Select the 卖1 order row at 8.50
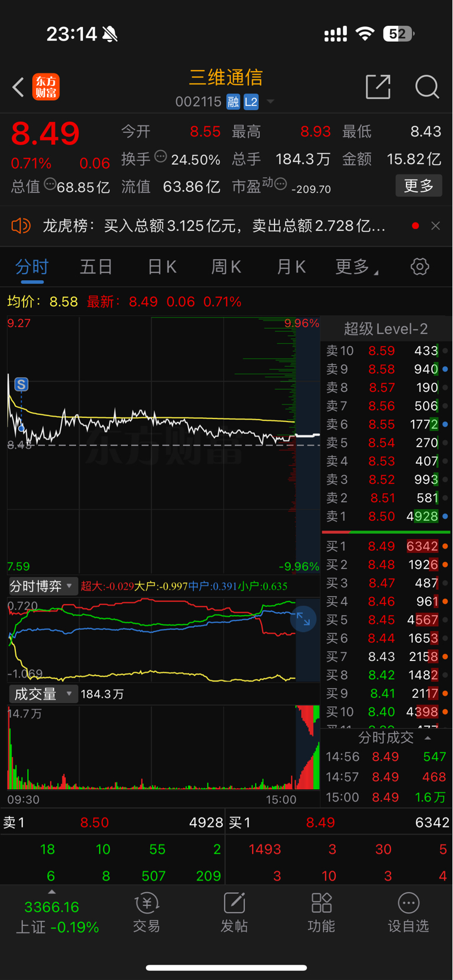This screenshot has height=980, width=453. 386,516
